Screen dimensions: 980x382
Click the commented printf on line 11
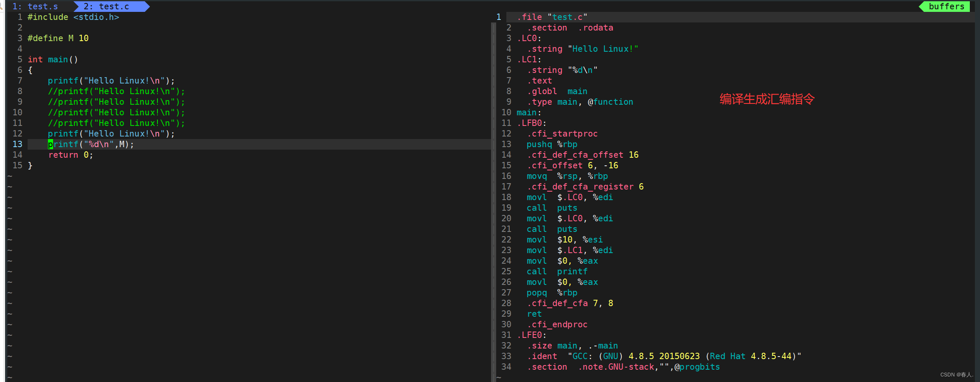[116, 123]
